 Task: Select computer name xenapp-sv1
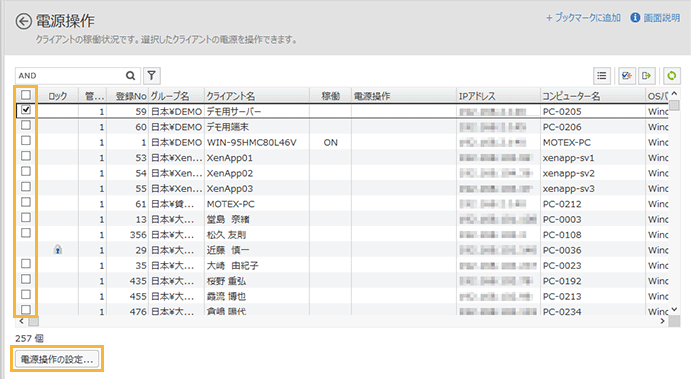593,158
